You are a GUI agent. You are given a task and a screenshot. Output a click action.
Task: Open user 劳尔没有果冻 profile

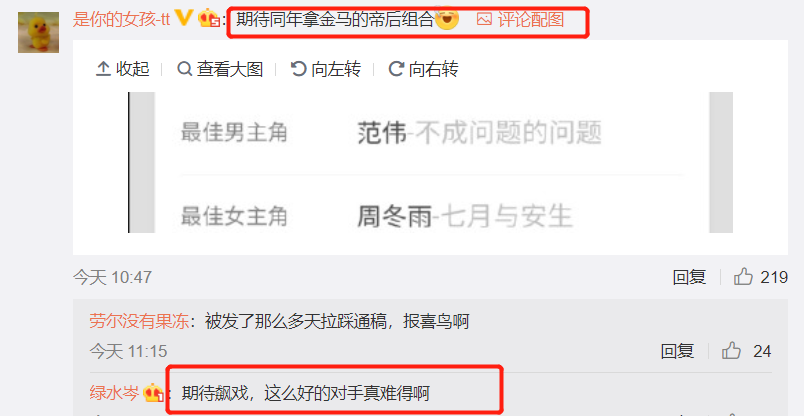coord(139,322)
